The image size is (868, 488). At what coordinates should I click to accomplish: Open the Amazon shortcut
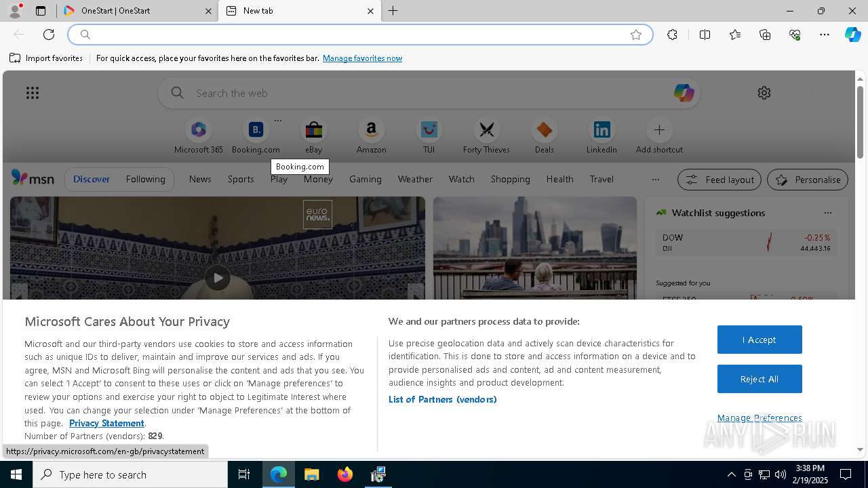(372, 136)
